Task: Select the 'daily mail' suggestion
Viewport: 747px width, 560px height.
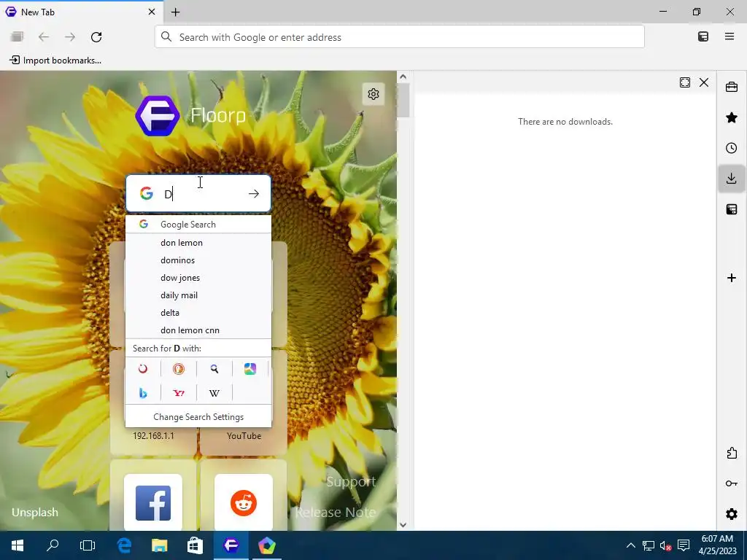Action: pyautogui.click(x=198, y=295)
